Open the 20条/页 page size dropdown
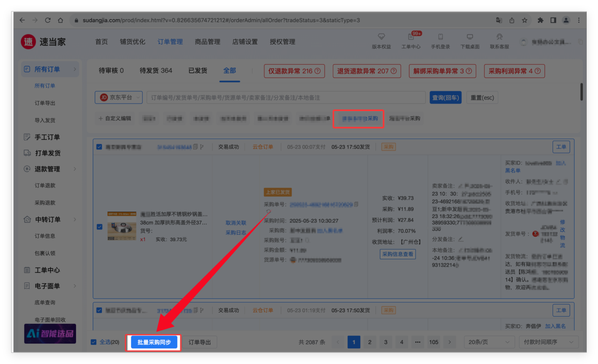The height and width of the screenshot is (364, 598). pyautogui.click(x=489, y=342)
